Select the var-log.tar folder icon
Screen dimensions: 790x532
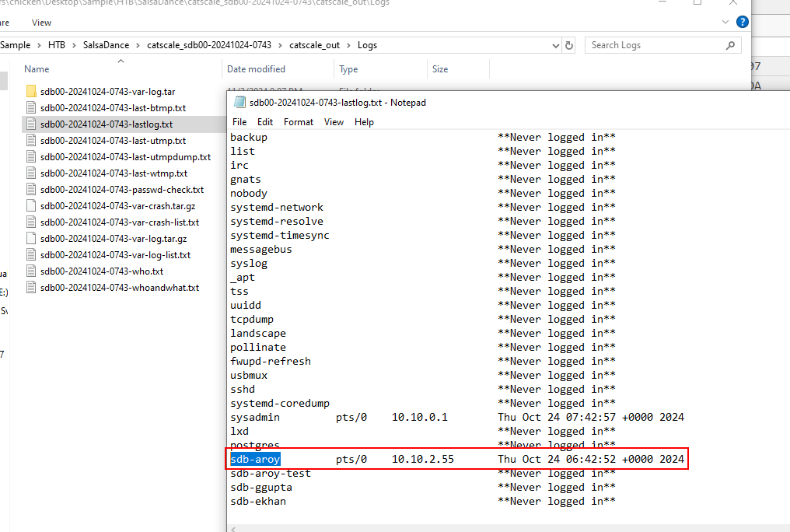pyautogui.click(x=31, y=91)
